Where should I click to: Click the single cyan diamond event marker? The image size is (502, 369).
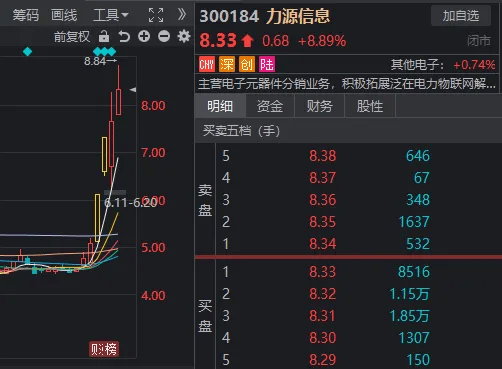coord(27,52)
